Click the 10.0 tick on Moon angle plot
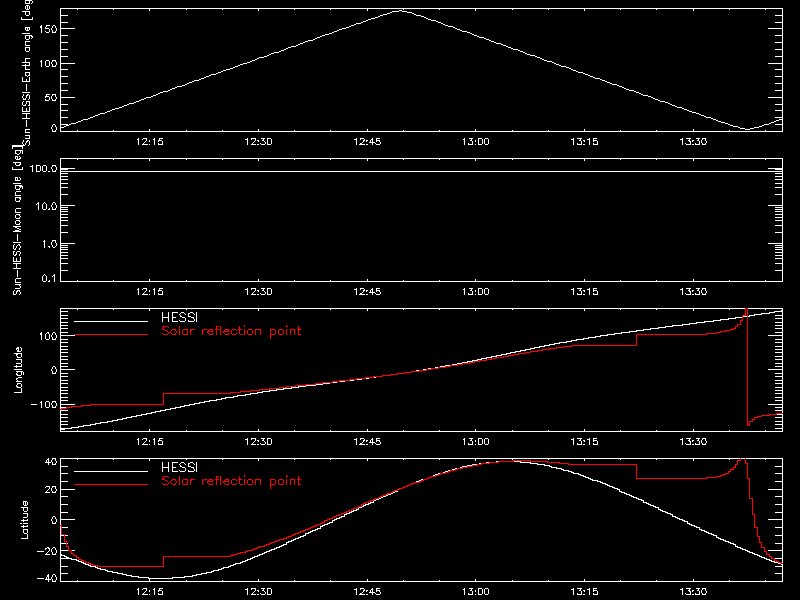 [x=46, y=206]
